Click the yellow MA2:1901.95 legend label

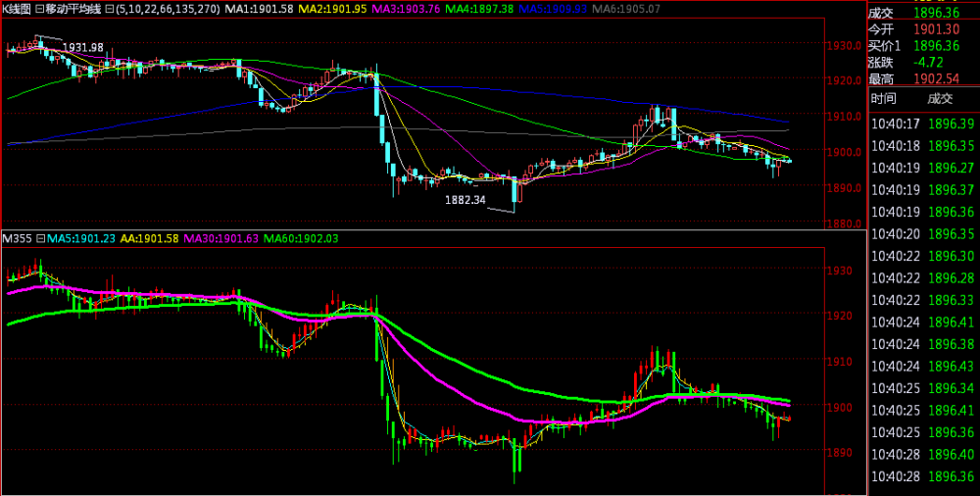coord(332,9)
